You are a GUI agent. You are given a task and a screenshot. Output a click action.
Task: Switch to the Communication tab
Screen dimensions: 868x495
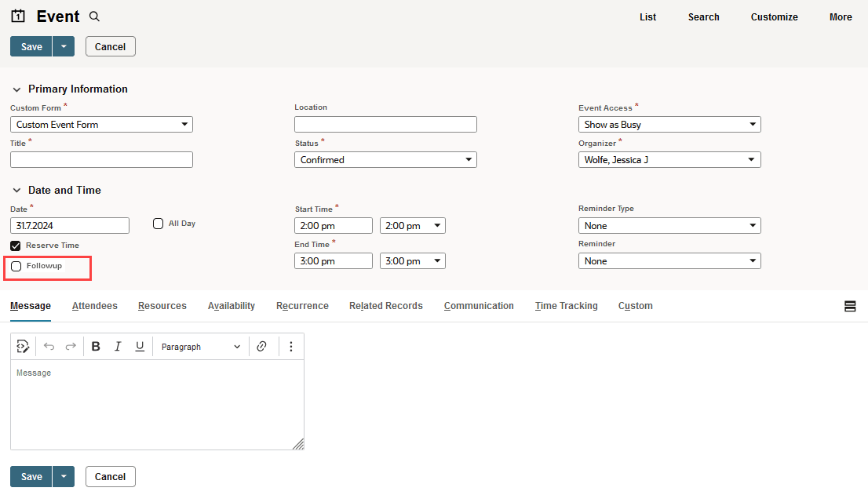[x=479, y=306]
